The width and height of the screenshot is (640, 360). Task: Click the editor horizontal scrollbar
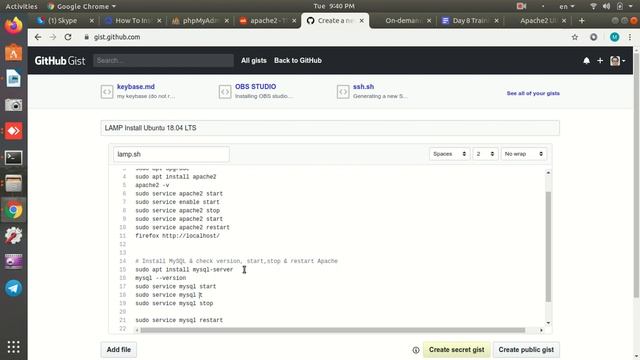pos(332,330)
